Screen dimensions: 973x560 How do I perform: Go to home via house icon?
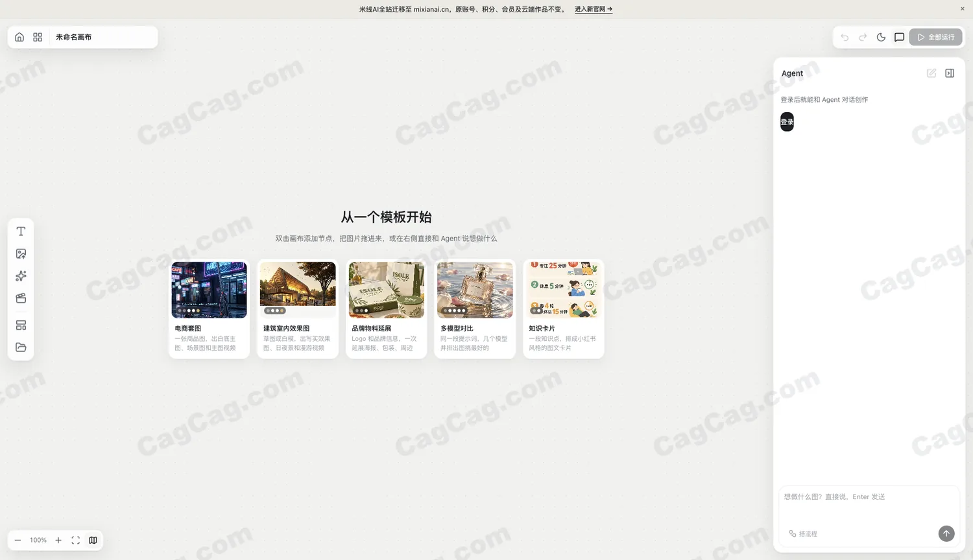click(19, 37)
